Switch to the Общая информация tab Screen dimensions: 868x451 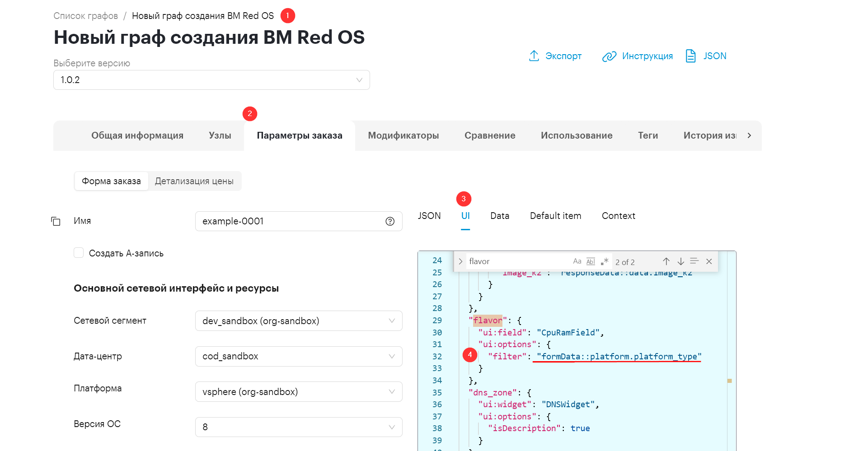point(137,135)
